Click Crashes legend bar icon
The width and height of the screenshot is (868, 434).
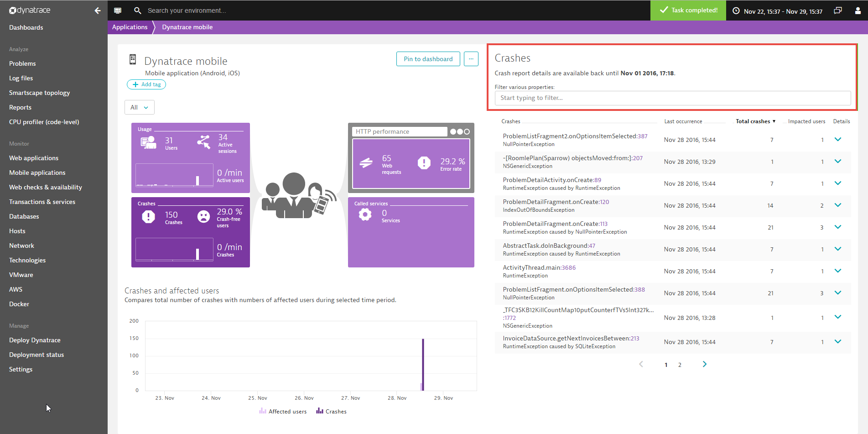[320, 411]
